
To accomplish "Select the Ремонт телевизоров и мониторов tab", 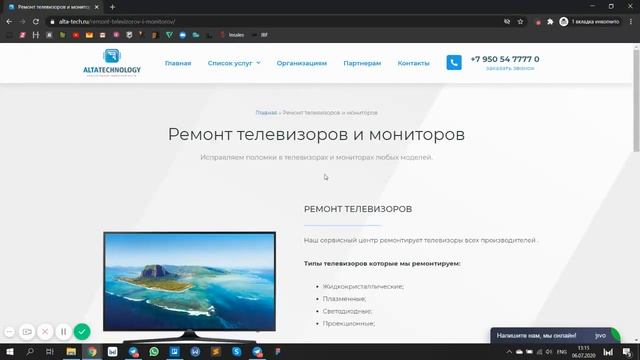I will pos(54,7).
